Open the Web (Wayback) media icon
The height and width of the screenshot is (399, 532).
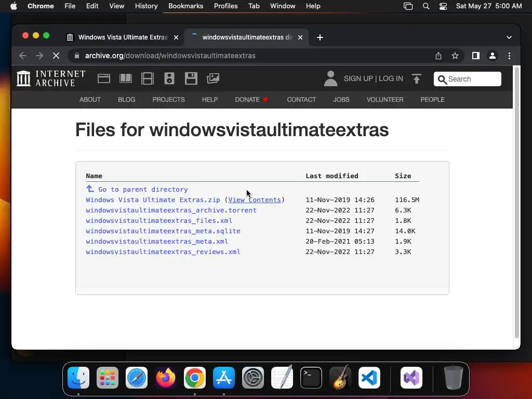[x=104, y=78]
